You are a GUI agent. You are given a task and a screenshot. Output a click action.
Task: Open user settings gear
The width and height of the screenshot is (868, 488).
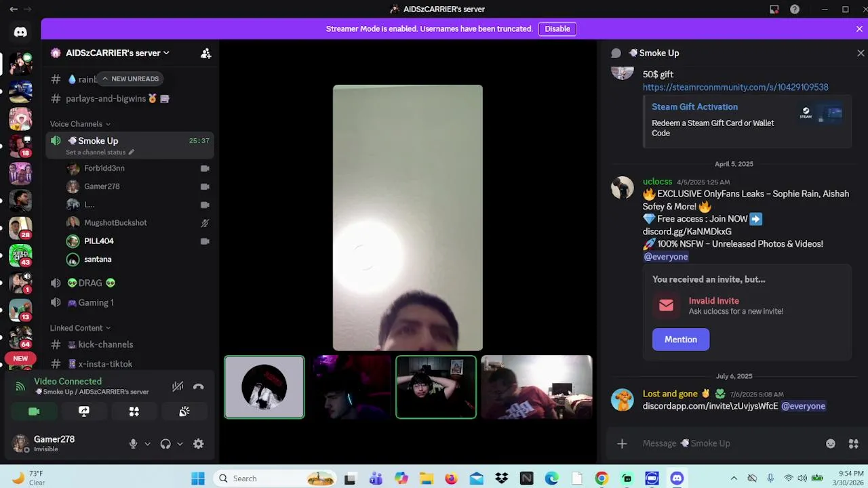[198, 444]
